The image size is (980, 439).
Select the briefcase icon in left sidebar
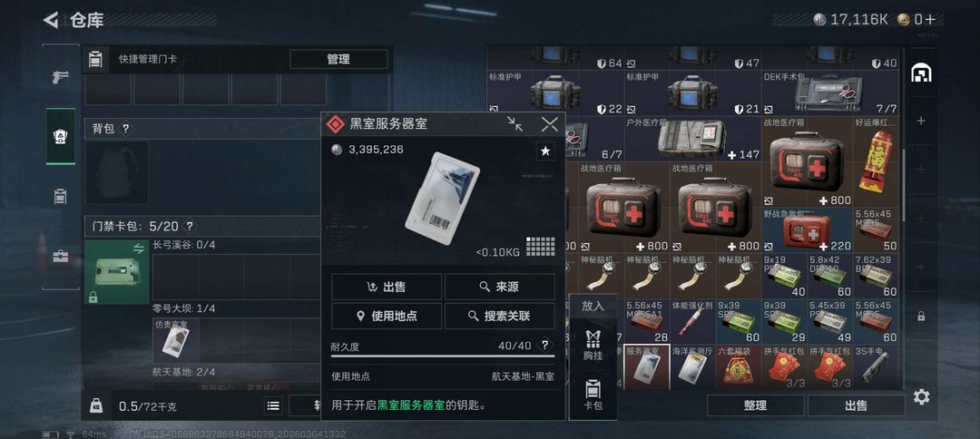tap(60, 256)
